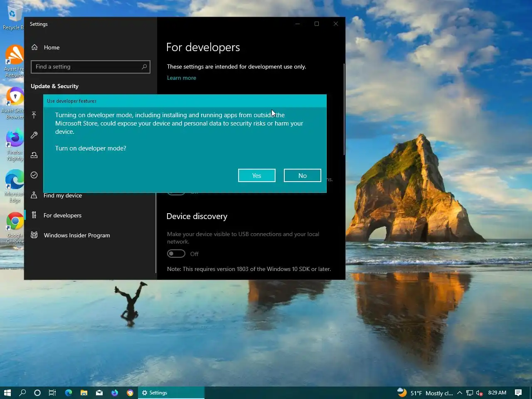Image resolution: width=532 pixels, height=399 pixels.
Task: Open the Learn more link
Action: tap(182, 78)
